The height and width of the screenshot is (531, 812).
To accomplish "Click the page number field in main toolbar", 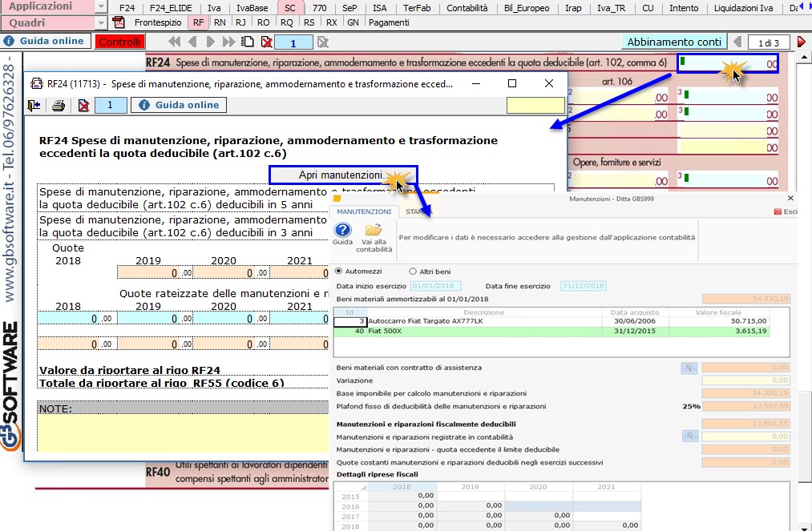I will click(x=293, y=42).
